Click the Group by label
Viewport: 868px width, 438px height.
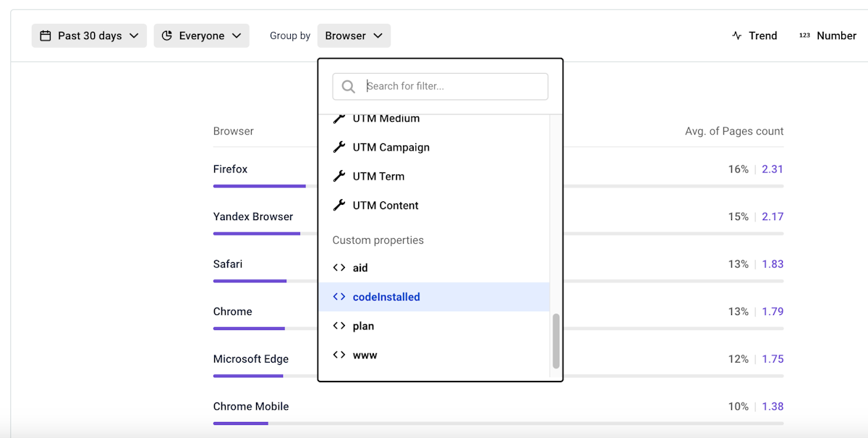(x=290, y=35)
